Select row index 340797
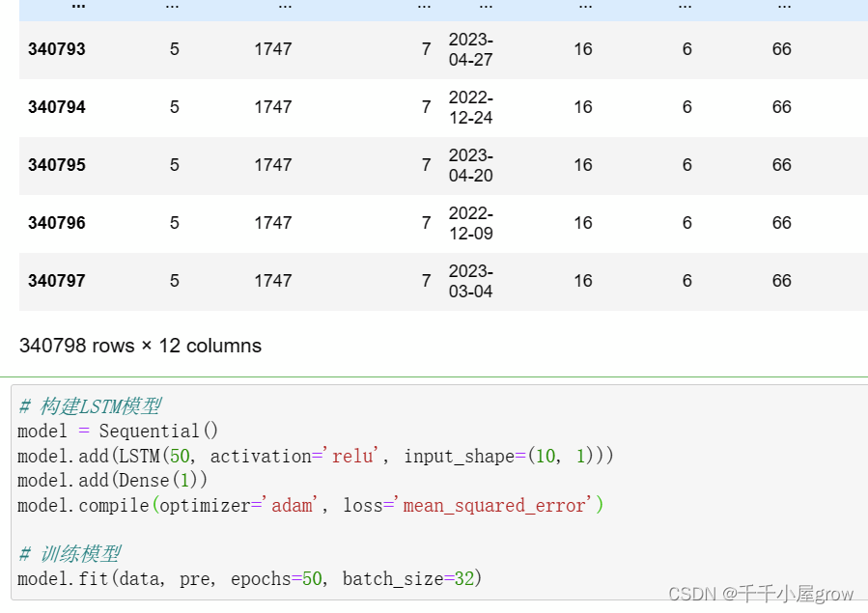Screen dimensions: 868x613 (x=57, y=281)
